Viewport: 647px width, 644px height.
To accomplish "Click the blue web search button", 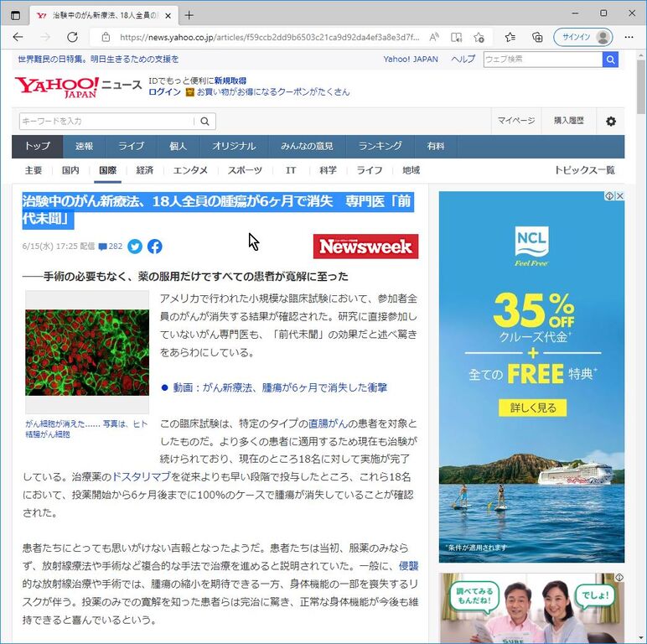I will click(610, 60).
